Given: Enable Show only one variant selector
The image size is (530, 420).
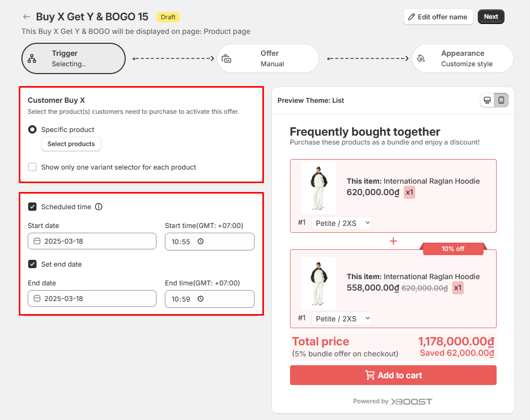Looking at the screenshot, I should pyautogui.click(x=32, y=167).
